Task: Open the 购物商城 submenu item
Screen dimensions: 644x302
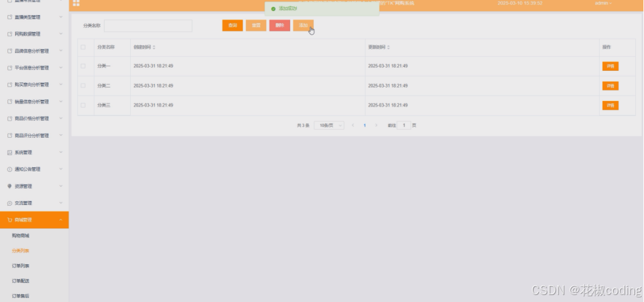Action: 20,236
